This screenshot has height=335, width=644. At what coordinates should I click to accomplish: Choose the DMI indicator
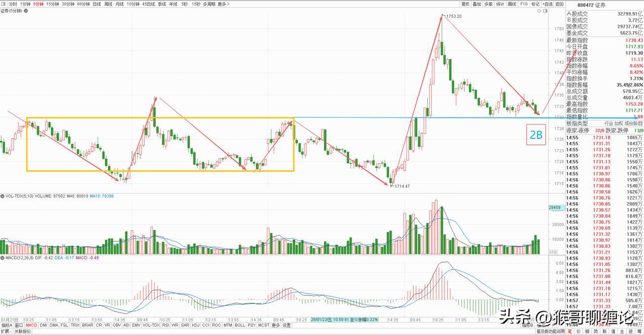point(43,325)
